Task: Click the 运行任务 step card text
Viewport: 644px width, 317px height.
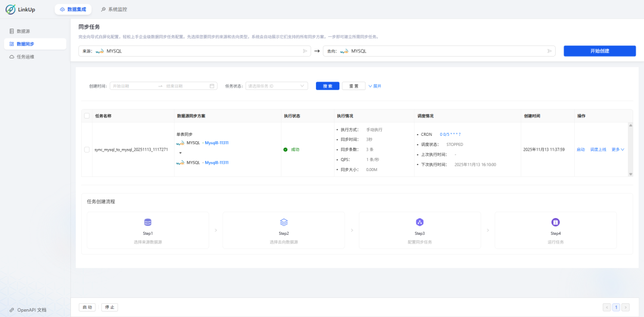Action: point(556,242)
